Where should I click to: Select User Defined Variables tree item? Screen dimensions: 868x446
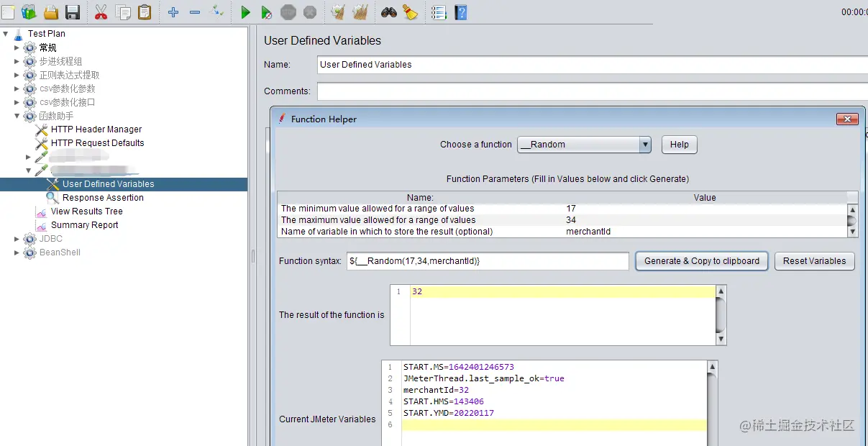[x=108, y=184]
